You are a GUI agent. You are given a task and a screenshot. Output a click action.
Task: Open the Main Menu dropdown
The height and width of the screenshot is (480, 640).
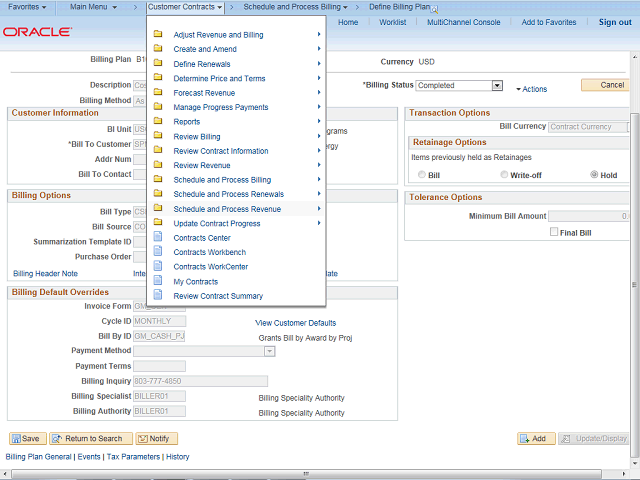93,7
